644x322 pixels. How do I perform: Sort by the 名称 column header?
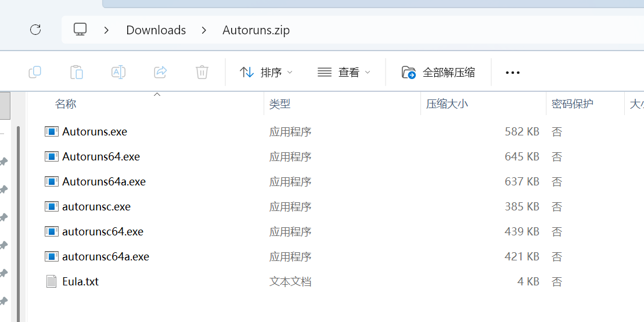[x=66, y=103]
